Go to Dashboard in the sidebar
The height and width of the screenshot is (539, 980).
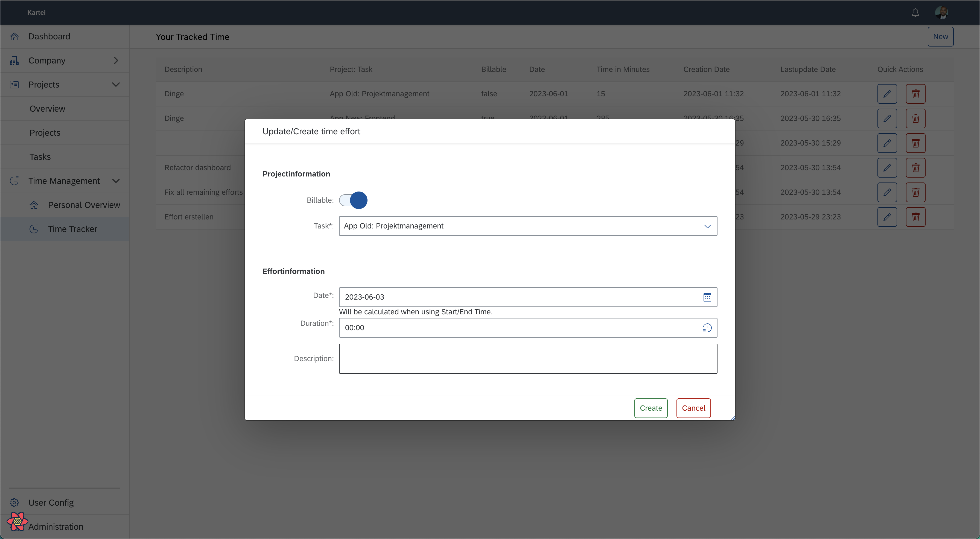pyautogui.click(x=65, y=37)
